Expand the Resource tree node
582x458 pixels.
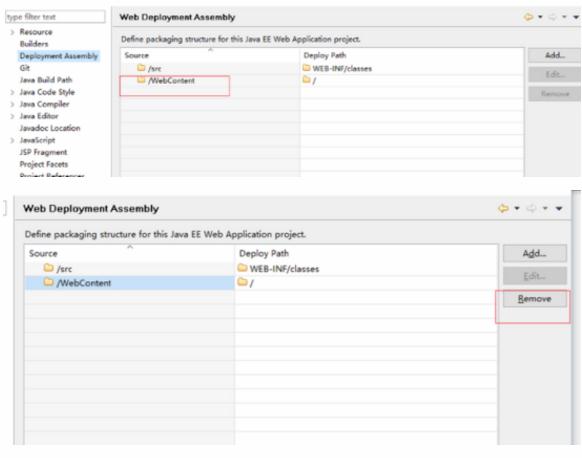tap(12, 32)
